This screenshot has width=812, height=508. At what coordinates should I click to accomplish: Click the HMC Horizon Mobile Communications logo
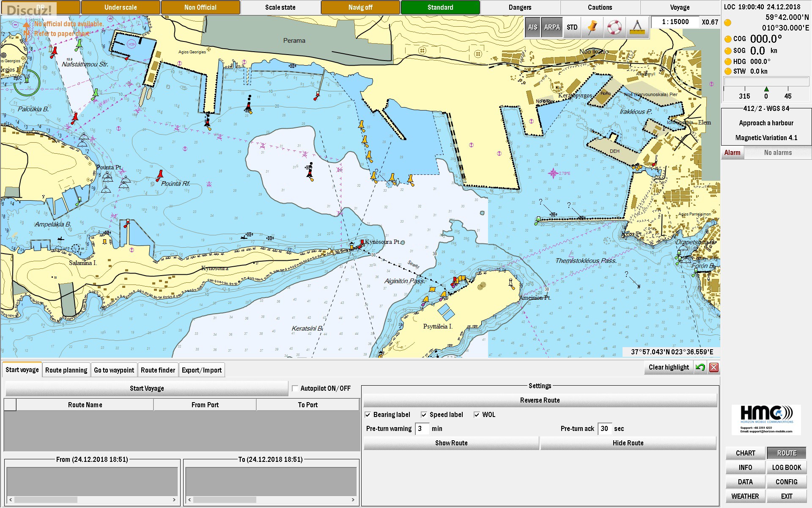click(766, 420)
